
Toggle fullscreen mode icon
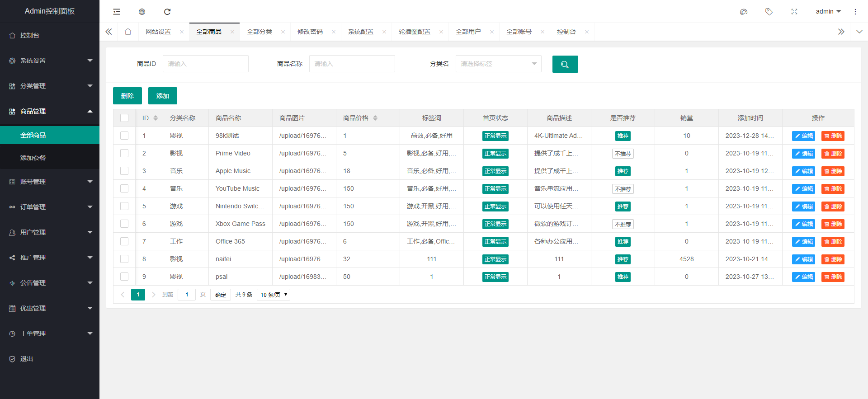[x=794, y=12]
